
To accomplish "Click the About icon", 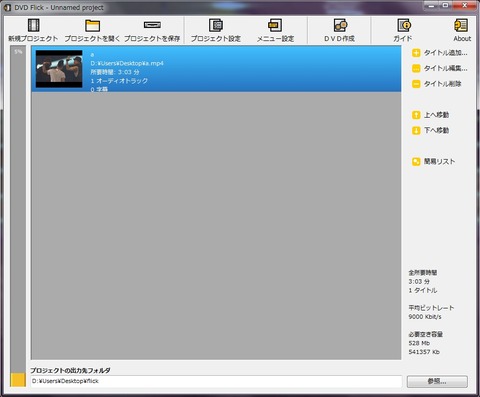I will click(461, 25).
